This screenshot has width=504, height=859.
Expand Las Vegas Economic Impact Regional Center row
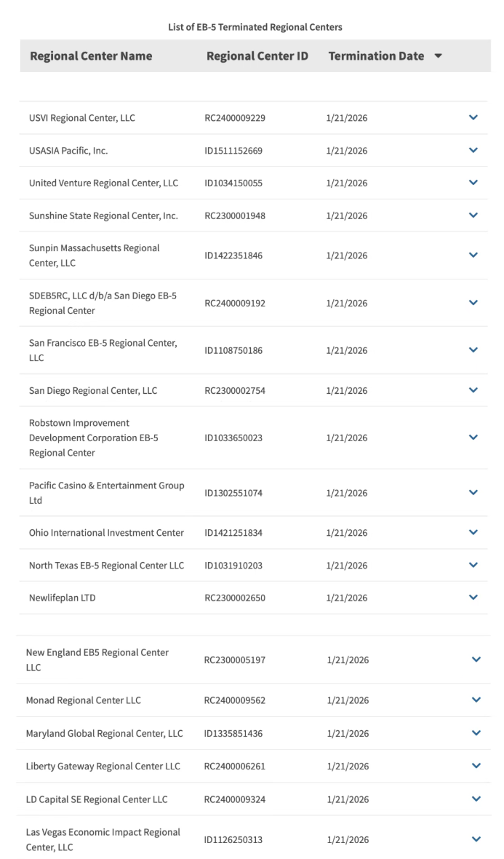pos(476,839)
